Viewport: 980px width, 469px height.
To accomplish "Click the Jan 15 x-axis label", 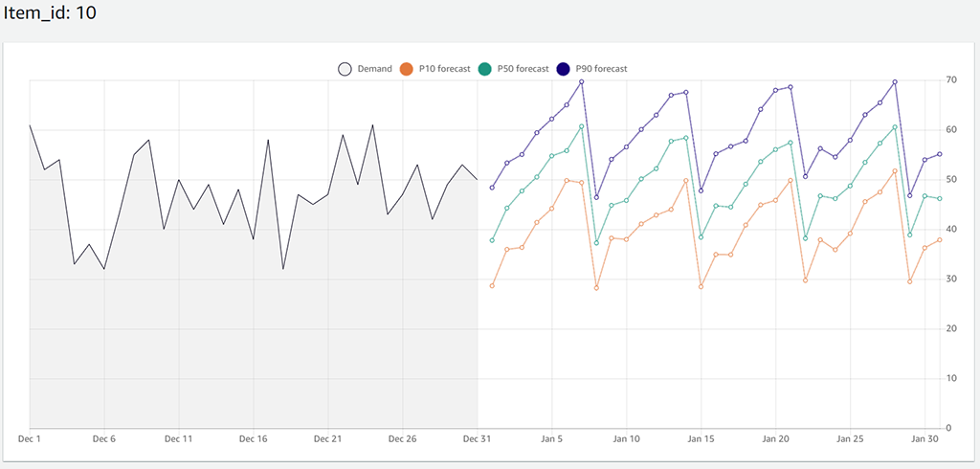I will (x=701, y=439).
